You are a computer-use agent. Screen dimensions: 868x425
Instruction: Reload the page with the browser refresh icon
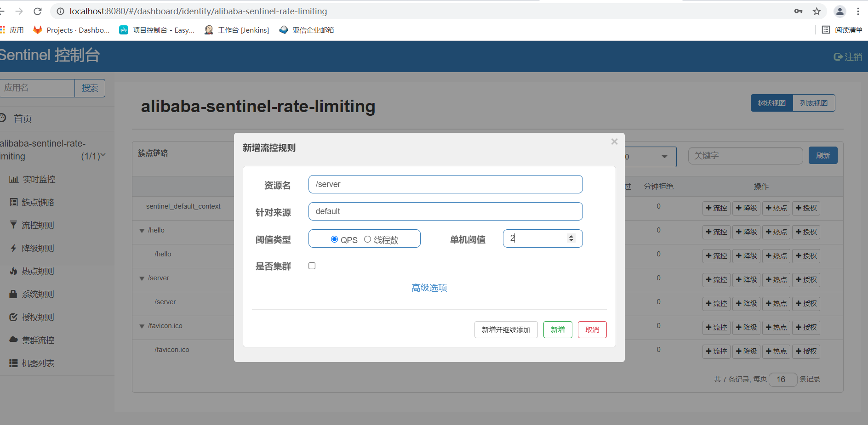tap(38, 11)
